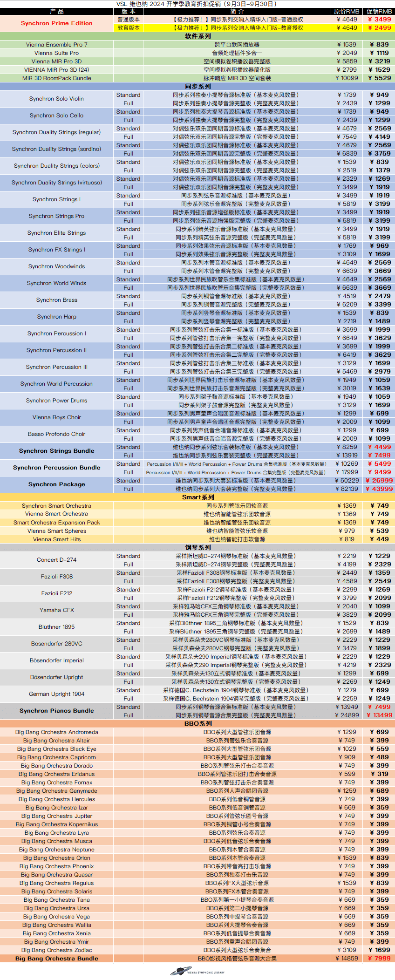Click bold 'Synchron Pianos Bundle' name
The height and width of the screenshot is (980, 395).
tap(57, 711)
